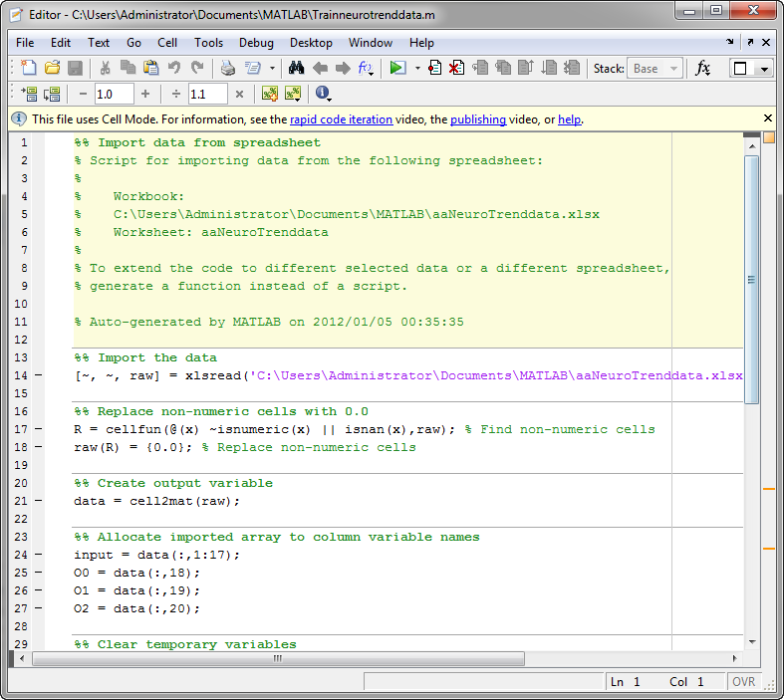Click the vertical scrollbar thumb

tap(751, 280)
